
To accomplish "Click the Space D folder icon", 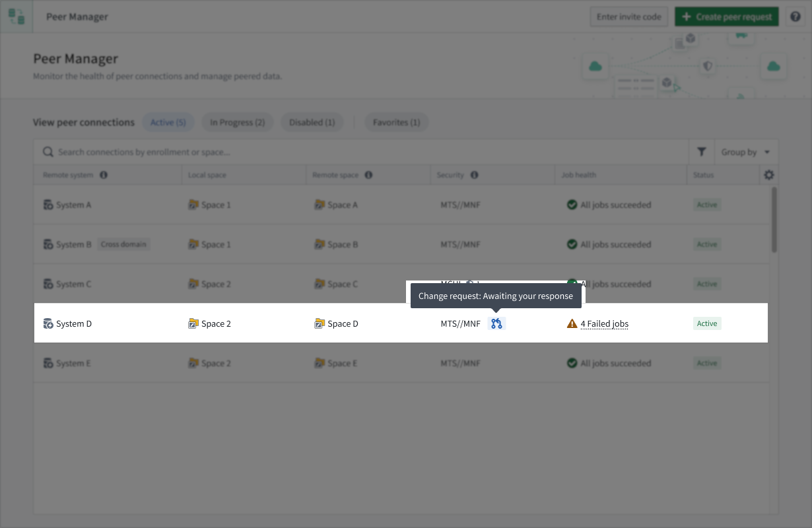I will click(320, 323).
